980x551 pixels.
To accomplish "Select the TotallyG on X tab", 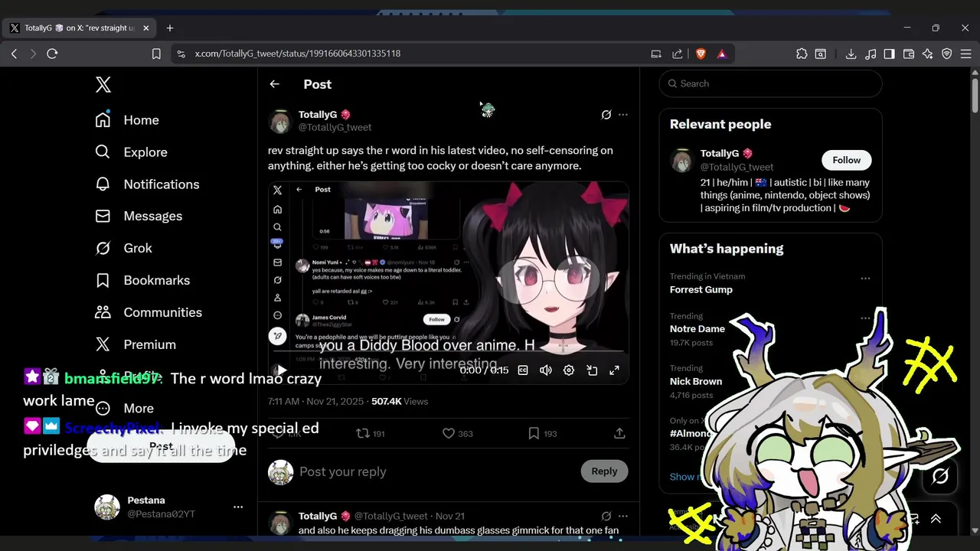I will click(x=80, y=28).
